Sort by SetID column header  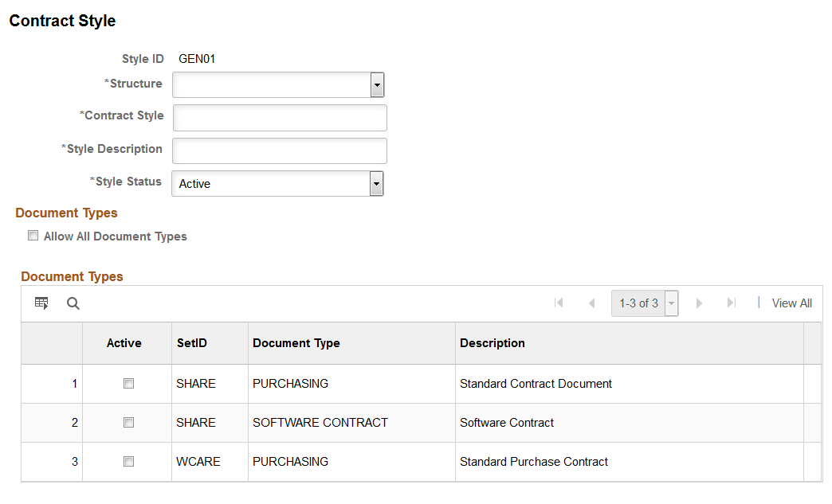tap(191, 343)
